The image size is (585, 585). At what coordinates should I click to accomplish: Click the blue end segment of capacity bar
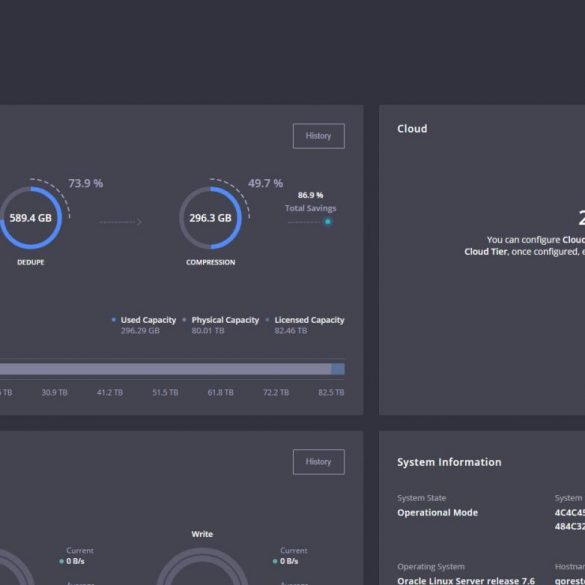click(338, 369)
